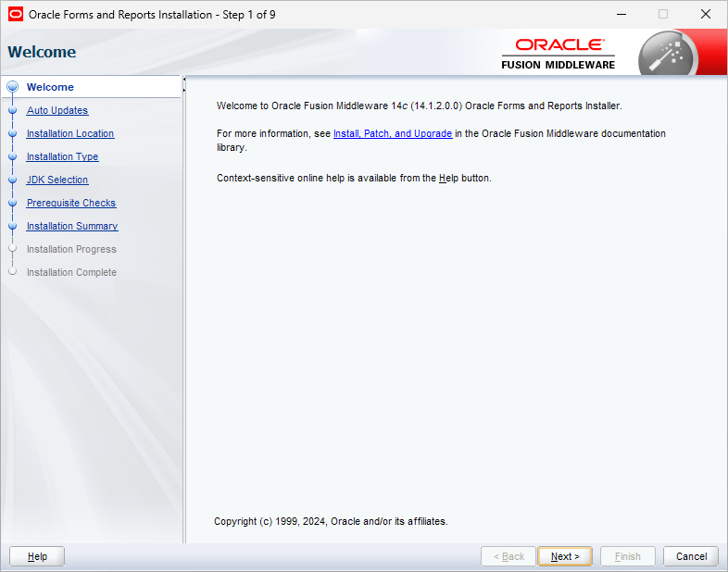Click the Help button
The height and width of the screenshot is (572, 728).
coord(37,556)
